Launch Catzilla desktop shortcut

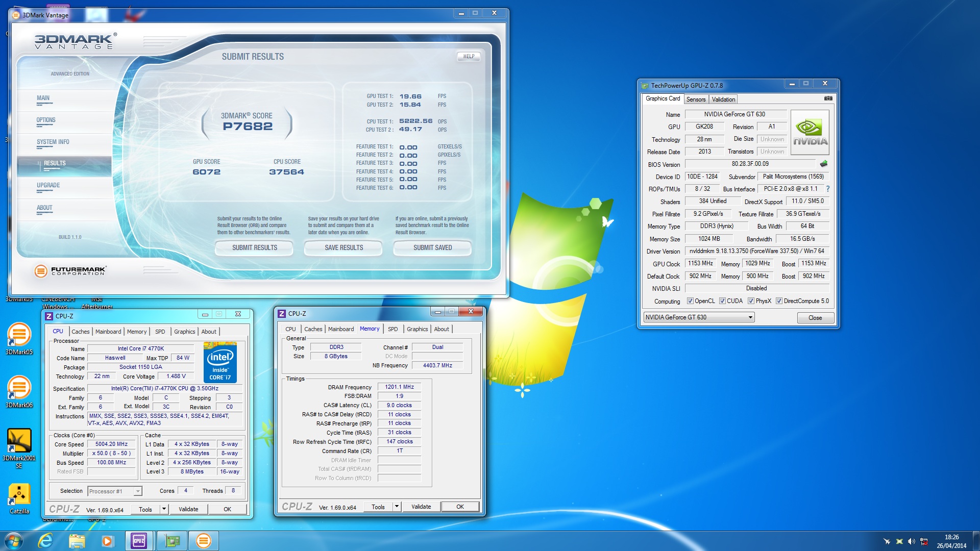pos(19,498)
